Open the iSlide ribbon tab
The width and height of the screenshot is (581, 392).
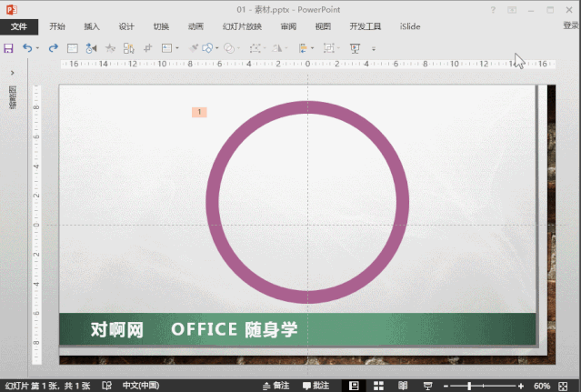(x=410, y=26)
